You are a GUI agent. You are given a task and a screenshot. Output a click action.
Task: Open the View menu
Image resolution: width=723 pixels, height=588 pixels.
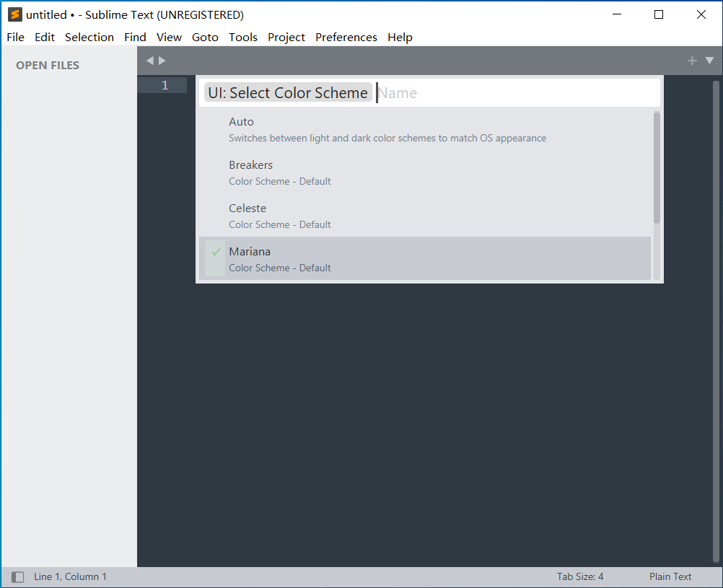click(x=169, y=37)
